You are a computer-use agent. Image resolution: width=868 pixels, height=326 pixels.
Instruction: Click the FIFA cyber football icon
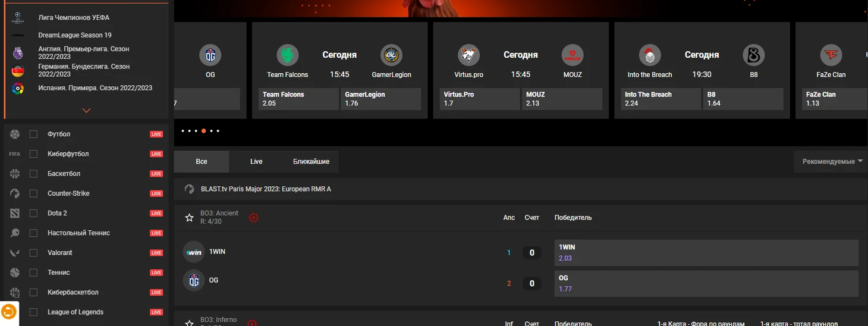pyautogui.click(x=15, y=154)
